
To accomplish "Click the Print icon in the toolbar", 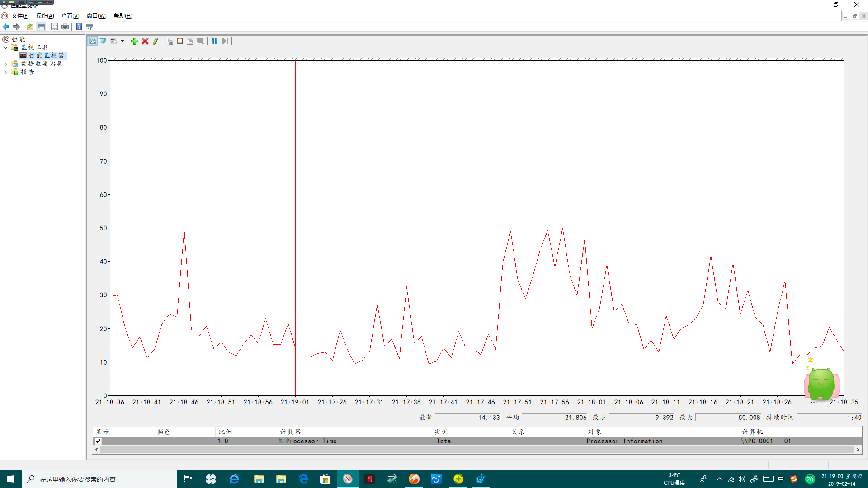I will pos(65,27).
